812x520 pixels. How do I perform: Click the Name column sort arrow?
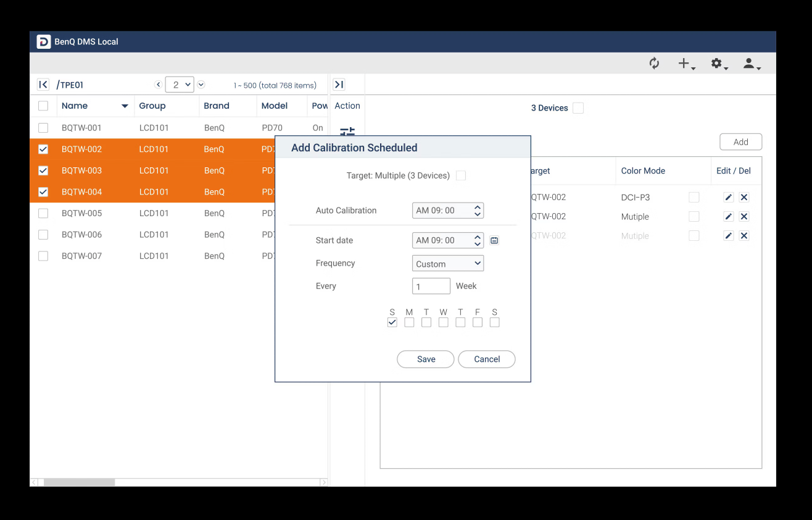(125, 106)
